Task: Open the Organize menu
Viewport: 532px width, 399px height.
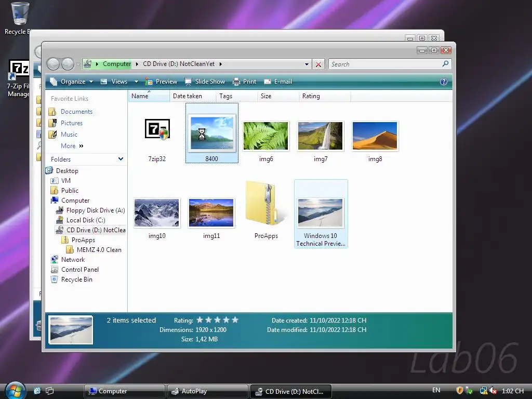Action: click(x=72, y=82)
